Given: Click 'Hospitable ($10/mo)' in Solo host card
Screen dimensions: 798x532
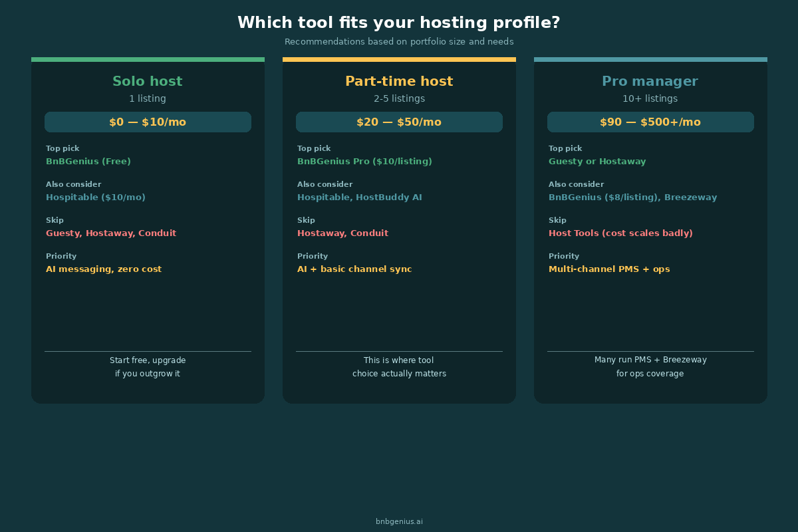Looking at the screenshot, I should coord(96,198).
